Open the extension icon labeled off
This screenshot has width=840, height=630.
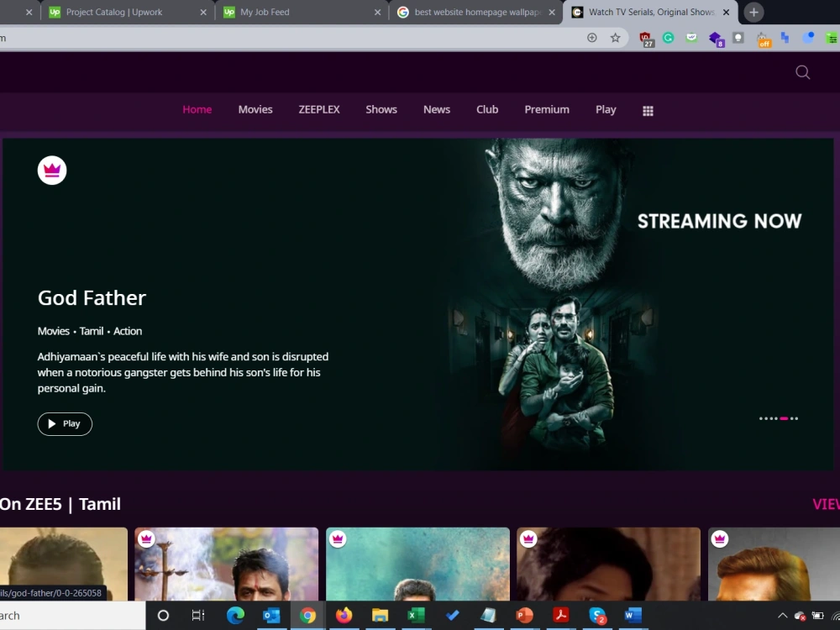[x=763, y=39]
